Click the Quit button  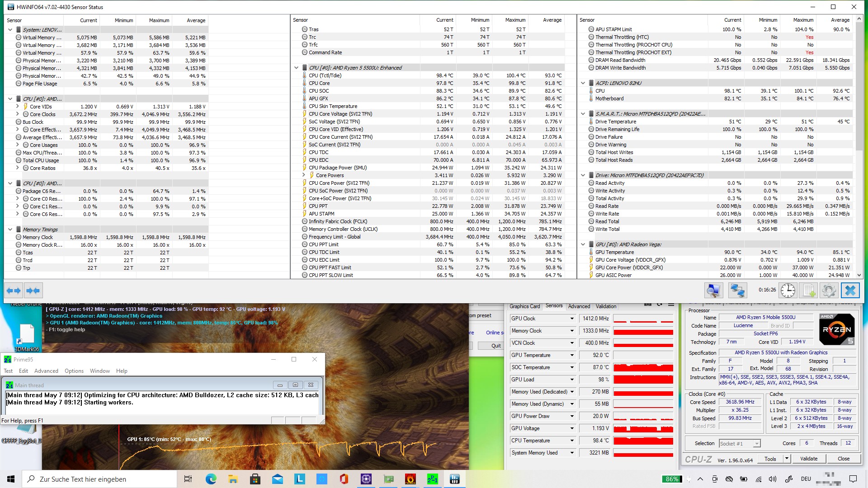[x=496, y=346]
